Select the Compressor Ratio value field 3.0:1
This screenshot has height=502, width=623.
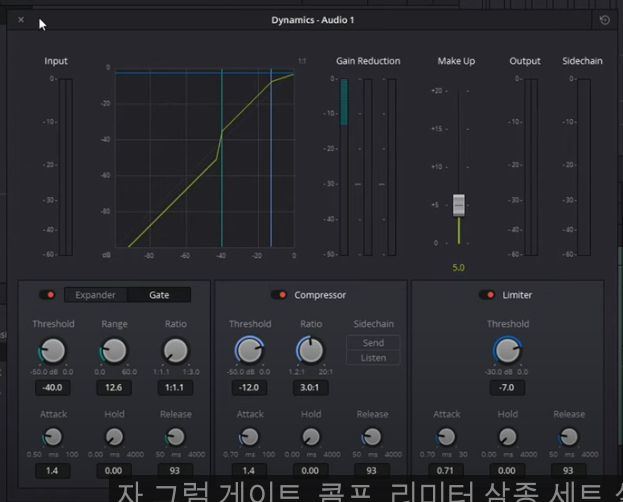pyautogui.click(x=310, y=388)
